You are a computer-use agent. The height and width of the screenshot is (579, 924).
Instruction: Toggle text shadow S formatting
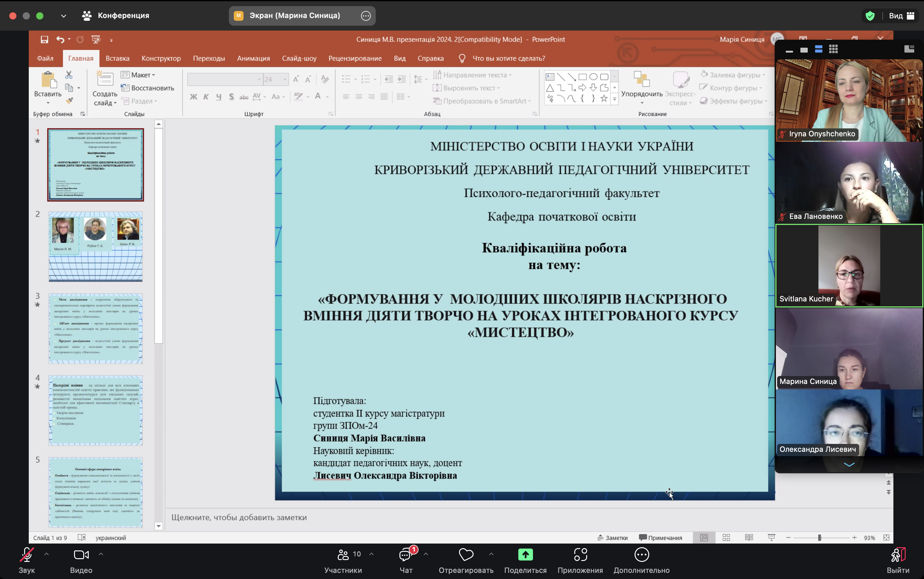coord(232,97)
